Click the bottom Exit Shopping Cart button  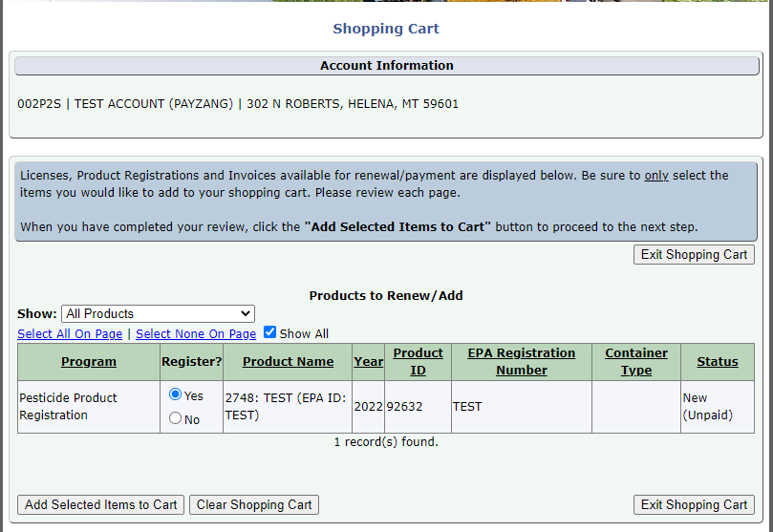pyautogui.click(x=694, y=504)
